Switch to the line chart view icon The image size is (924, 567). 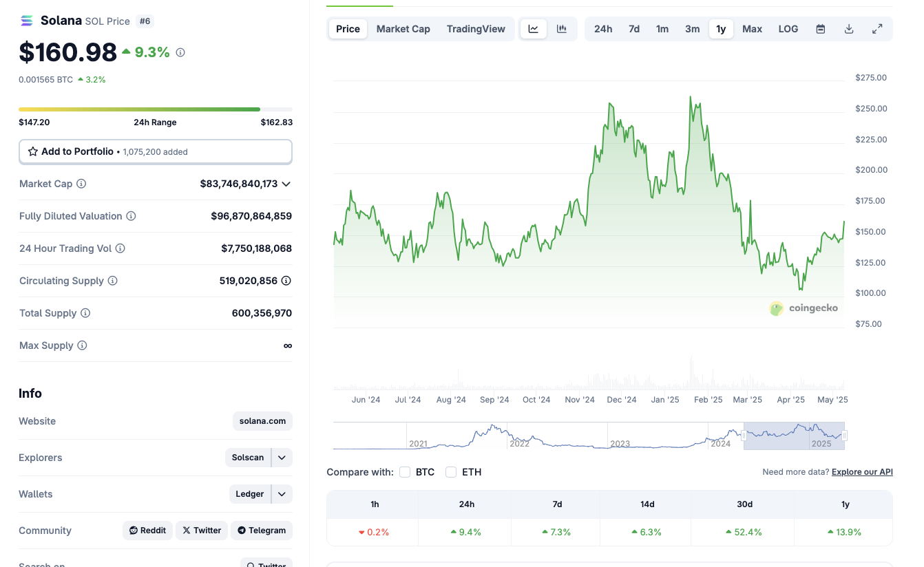(534, 29)
